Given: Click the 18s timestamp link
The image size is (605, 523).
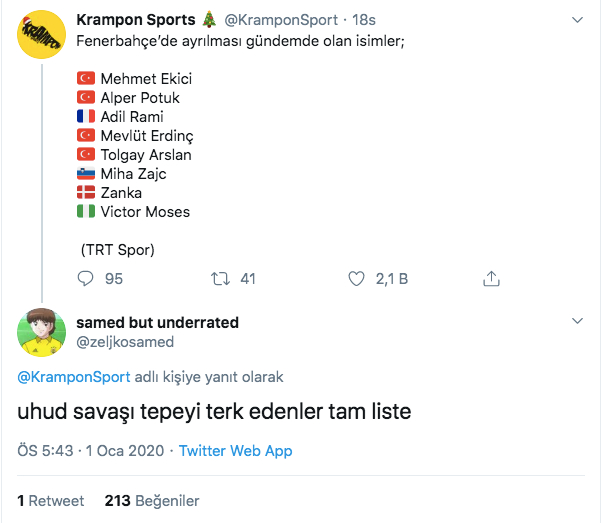Looking at the screenshot, I should pyautogui.click(x=360, y=20).
